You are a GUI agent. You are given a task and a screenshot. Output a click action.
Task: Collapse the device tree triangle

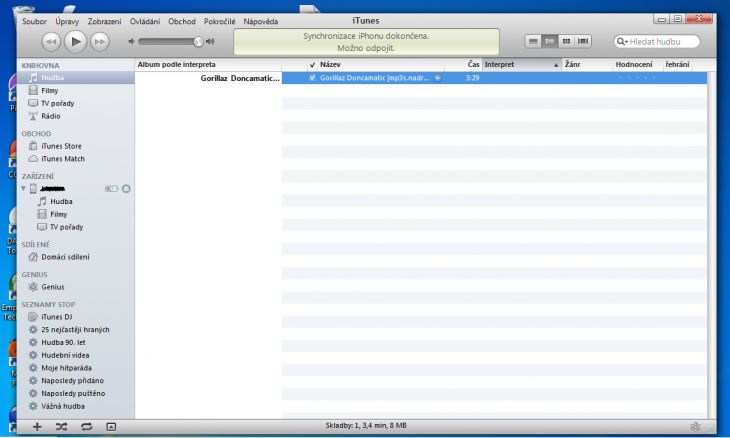coord(23,189)
